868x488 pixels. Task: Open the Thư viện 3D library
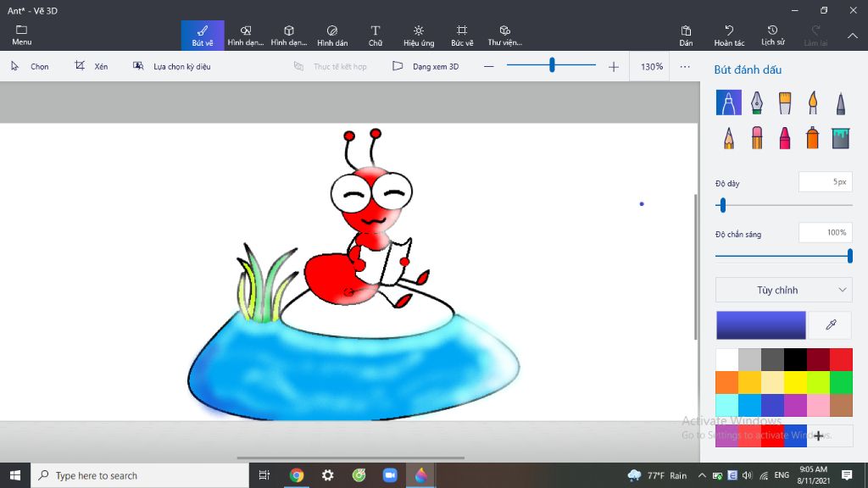(x=505, y=36)
